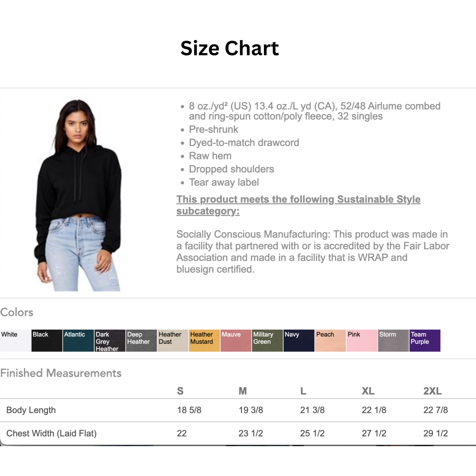Select the Body Length row label
Image resolution: width=476 pixels, height=476 pixels.
click(x=31, y=410)
